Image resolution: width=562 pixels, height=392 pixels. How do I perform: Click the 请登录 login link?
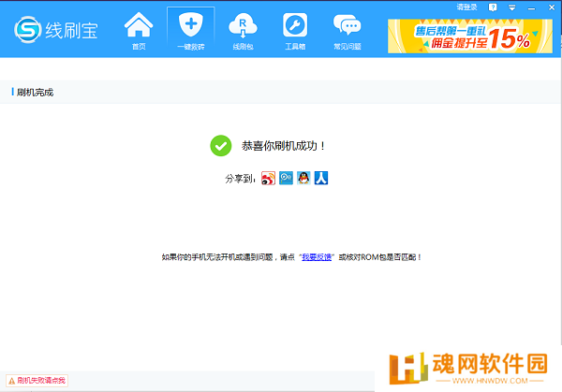(466, 7)
